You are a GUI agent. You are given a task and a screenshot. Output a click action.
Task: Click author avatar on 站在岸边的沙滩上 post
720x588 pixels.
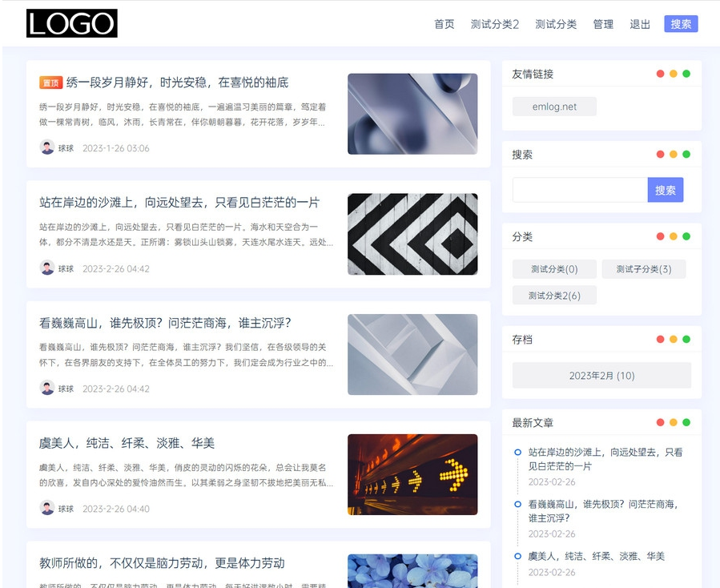pos(46,268)
